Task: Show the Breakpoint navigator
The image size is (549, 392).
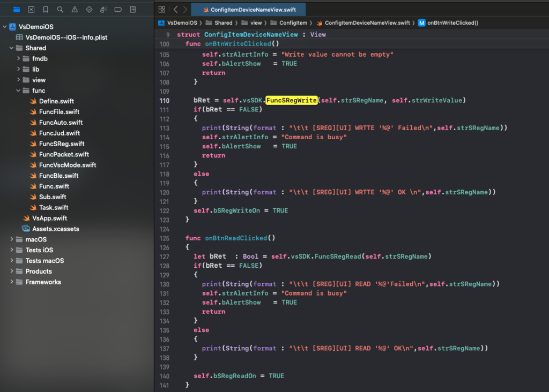Action: pyautogui.click(x=118, y=10)
